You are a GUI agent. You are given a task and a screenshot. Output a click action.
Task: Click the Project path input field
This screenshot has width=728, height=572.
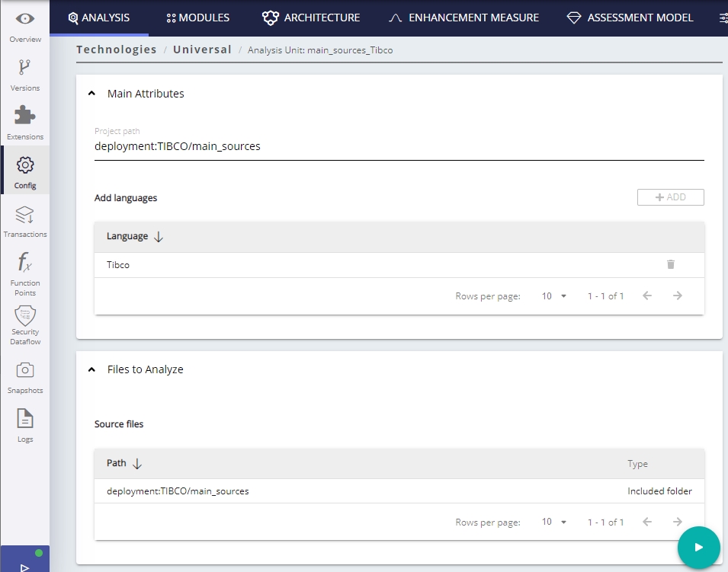pyautogui.click(x=399, y=146)
